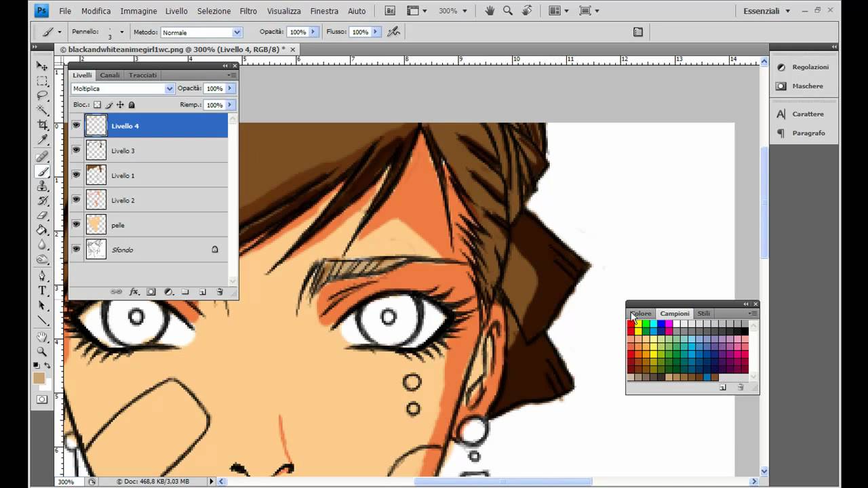Image resolution: width=868 pixels, height=488 pixels.
Task: Toggle Quick Mask mode
Action: pyautogui.click(x=42, y=399)
